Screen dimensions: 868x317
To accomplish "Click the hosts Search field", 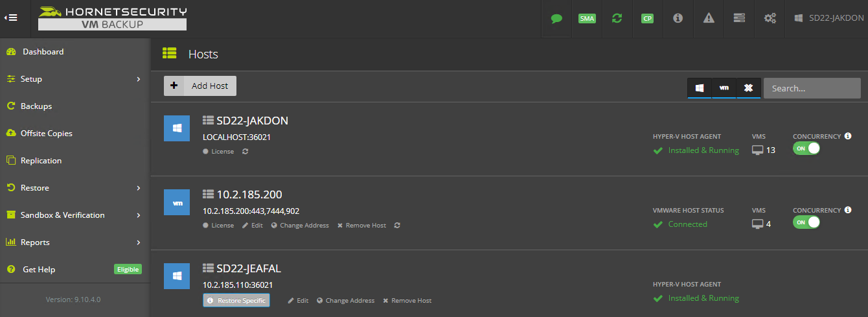I will click(812, 88).
